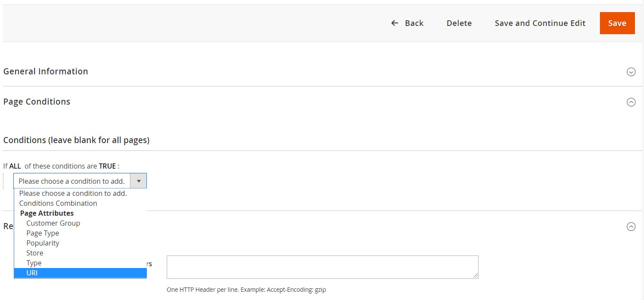The image size is (644, 300).
Task: Select 'Please choose a condition to add.' option
Action: coord(73,193)
